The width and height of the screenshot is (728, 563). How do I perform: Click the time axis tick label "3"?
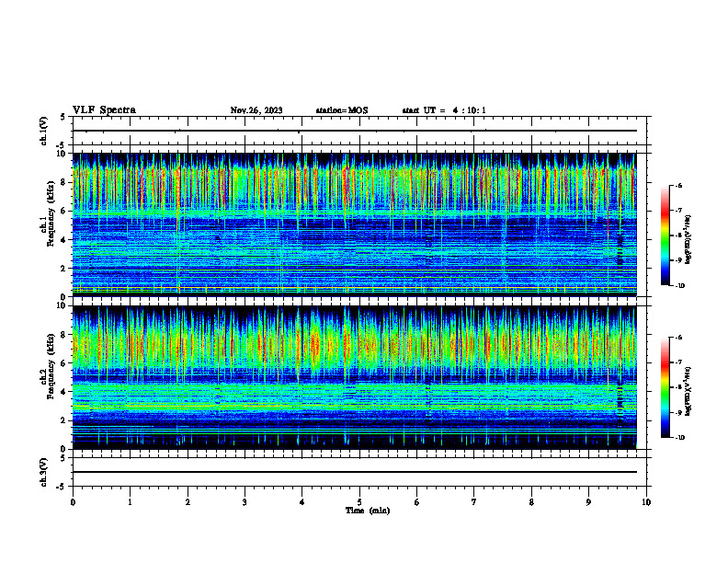pyautogui.click(x=245, y=502)
